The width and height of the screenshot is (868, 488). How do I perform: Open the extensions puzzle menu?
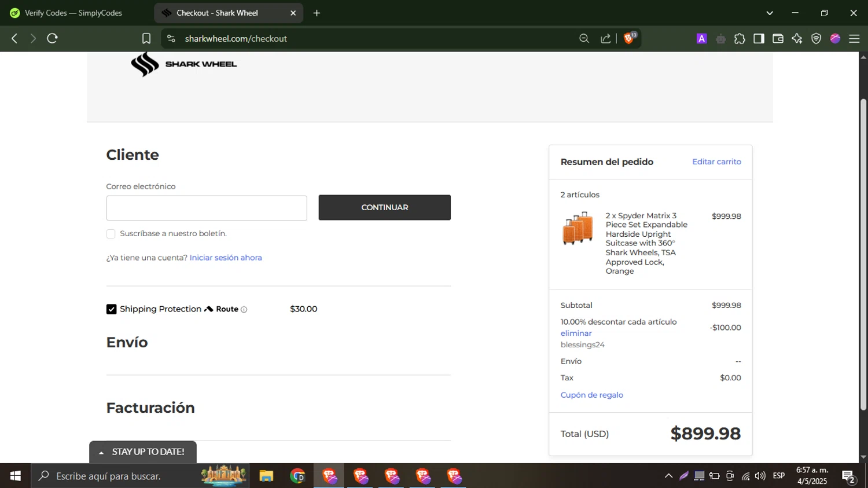point(740,38)
